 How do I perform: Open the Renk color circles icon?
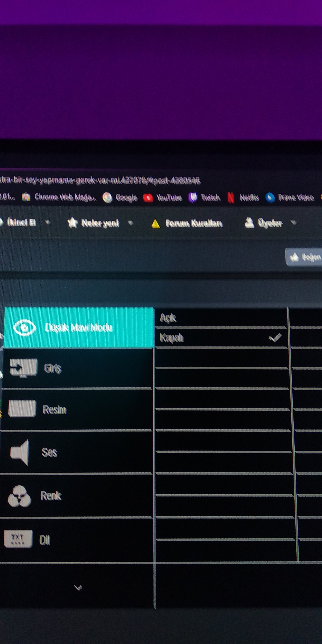[19, 496]
